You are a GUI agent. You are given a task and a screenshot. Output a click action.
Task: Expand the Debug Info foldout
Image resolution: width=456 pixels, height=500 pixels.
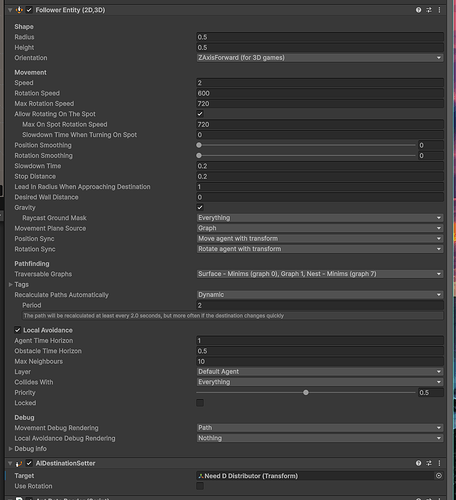[x=10, y=449]
